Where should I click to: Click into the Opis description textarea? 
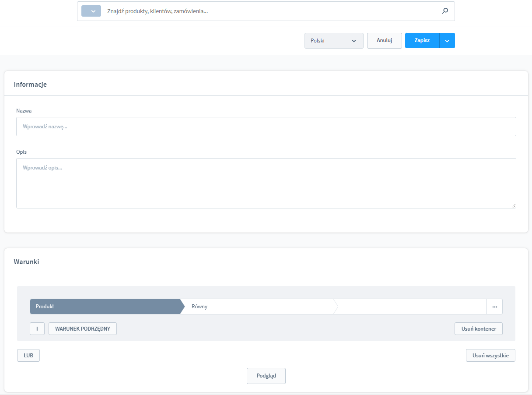(x=266, y=183)
